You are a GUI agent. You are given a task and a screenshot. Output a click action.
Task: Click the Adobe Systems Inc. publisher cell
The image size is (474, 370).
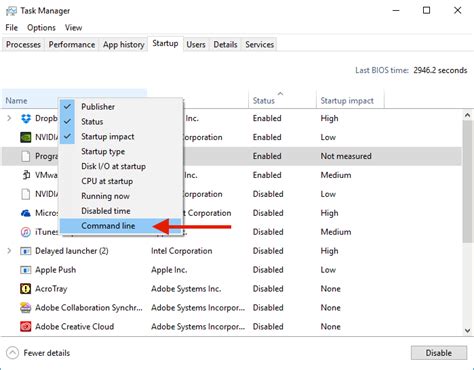186,289
